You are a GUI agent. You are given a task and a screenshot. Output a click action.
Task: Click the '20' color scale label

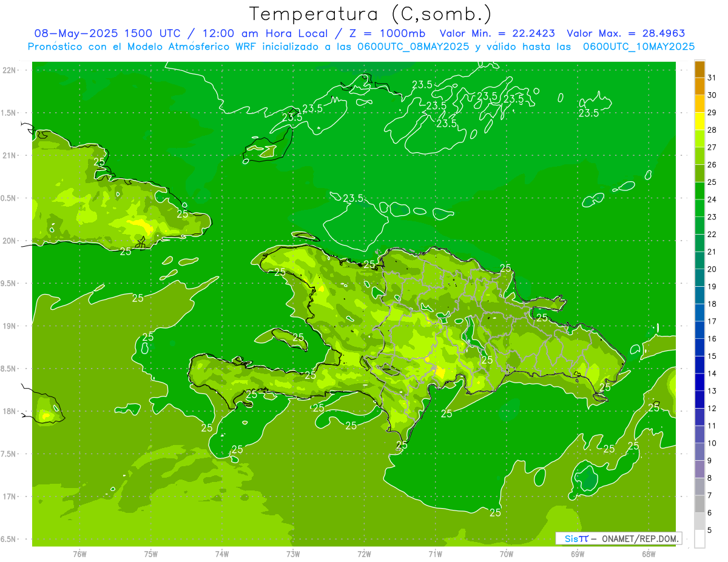(x=712, y=269)
